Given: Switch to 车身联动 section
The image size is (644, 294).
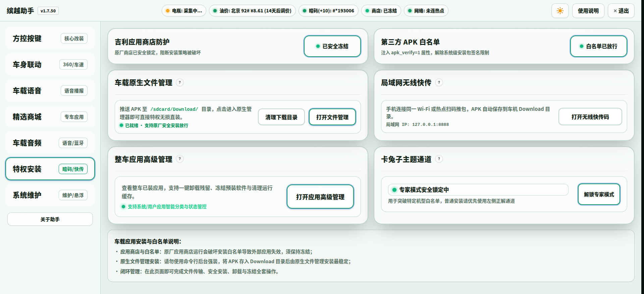Looking at the screenshot, I should point(50,65).
